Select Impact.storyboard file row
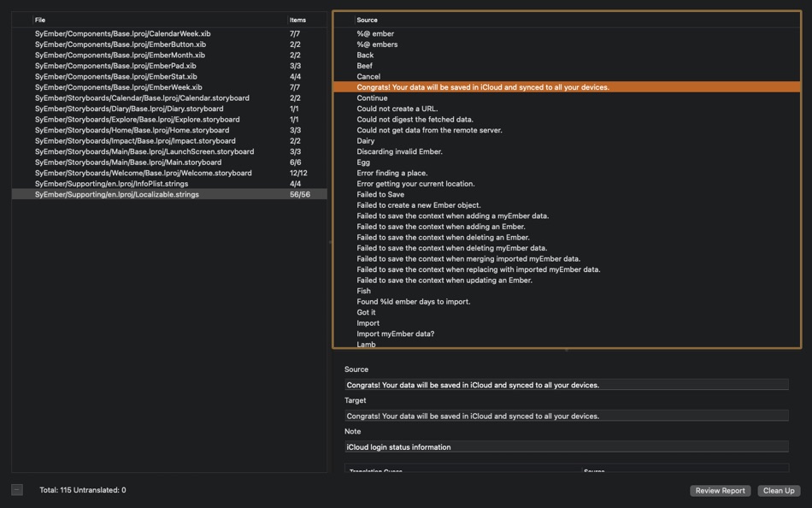 [x=169, y=141]
